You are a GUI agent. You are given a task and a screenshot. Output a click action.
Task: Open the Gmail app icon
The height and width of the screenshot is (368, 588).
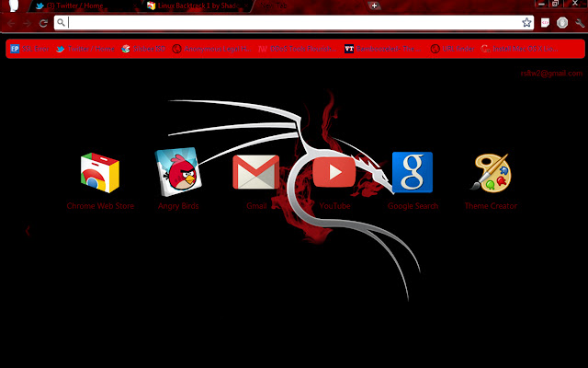click(x=256, y=172)
